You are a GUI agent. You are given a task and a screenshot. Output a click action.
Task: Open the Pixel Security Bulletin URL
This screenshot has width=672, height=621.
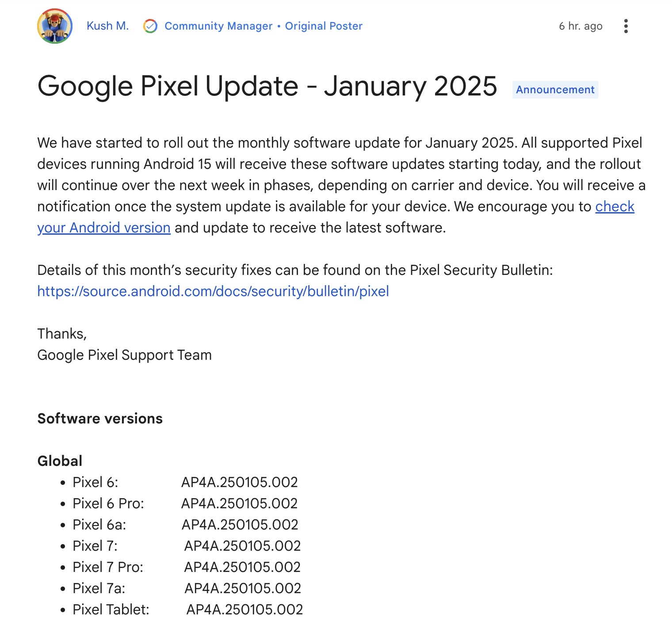click(x=213, y=291)
